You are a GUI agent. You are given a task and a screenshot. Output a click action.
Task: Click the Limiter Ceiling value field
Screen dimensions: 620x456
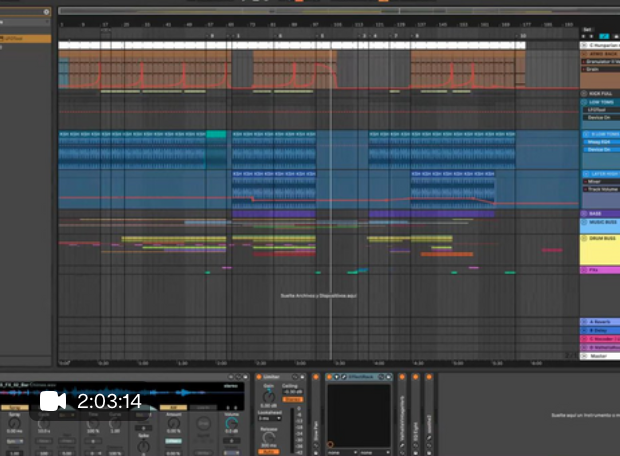293,392
